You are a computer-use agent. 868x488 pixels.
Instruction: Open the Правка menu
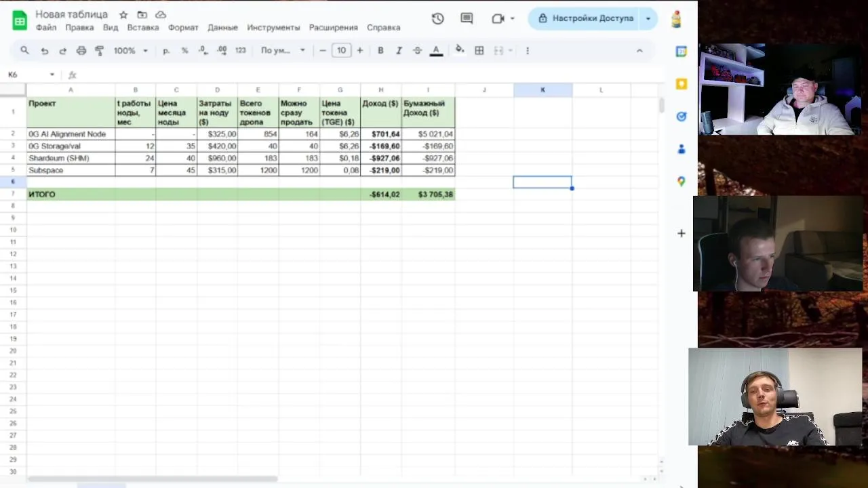[x=79, y=28]
